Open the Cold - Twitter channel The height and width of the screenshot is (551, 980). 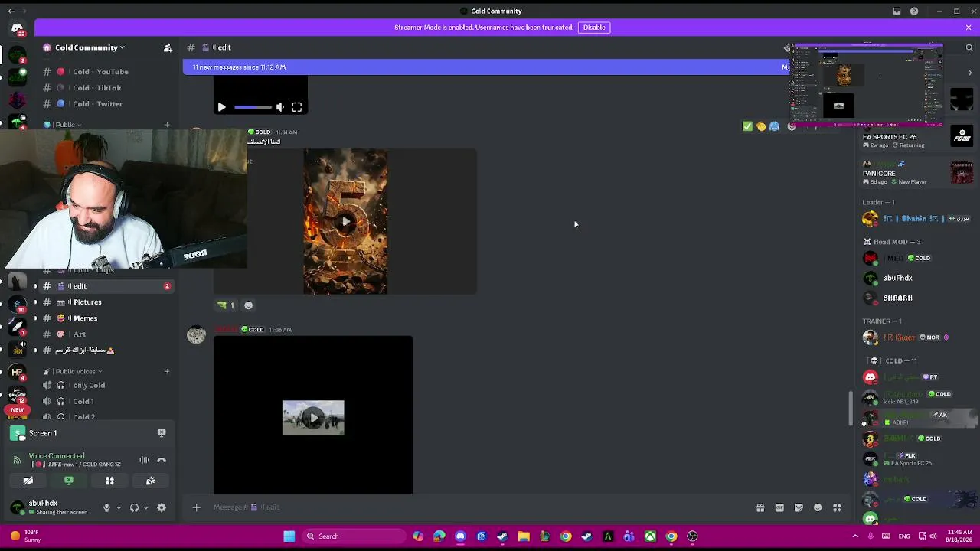click(98, 104)
